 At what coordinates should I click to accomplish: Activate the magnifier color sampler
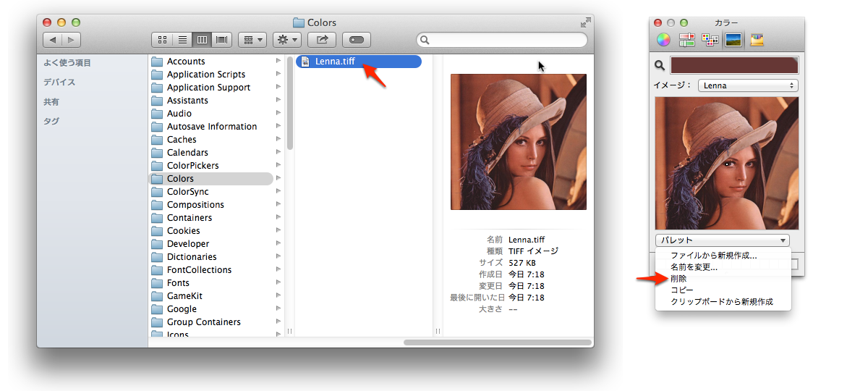coord(660,66)
